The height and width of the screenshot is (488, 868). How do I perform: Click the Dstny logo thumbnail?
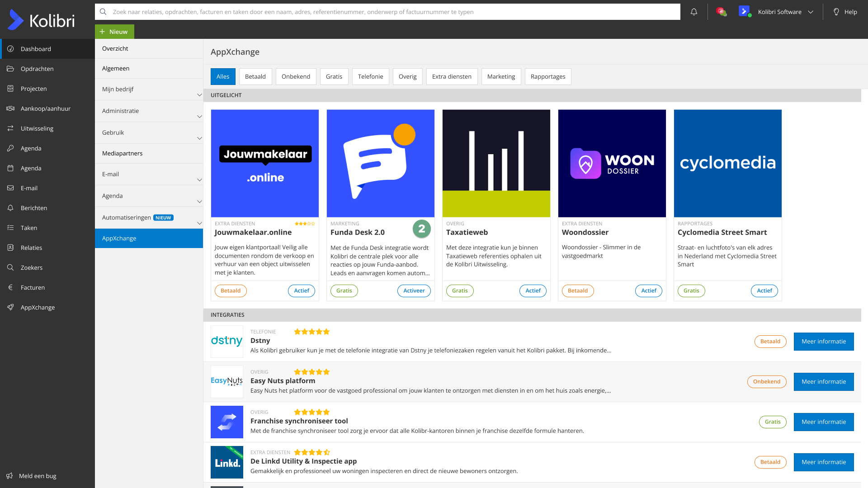point(227,341)
